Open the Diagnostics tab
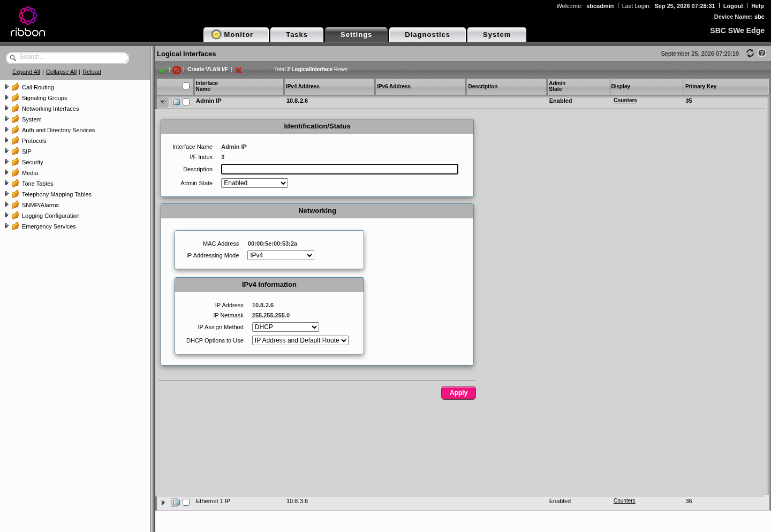Image resolution: width=771 pixels, height=532 pixels. (427, 35)
